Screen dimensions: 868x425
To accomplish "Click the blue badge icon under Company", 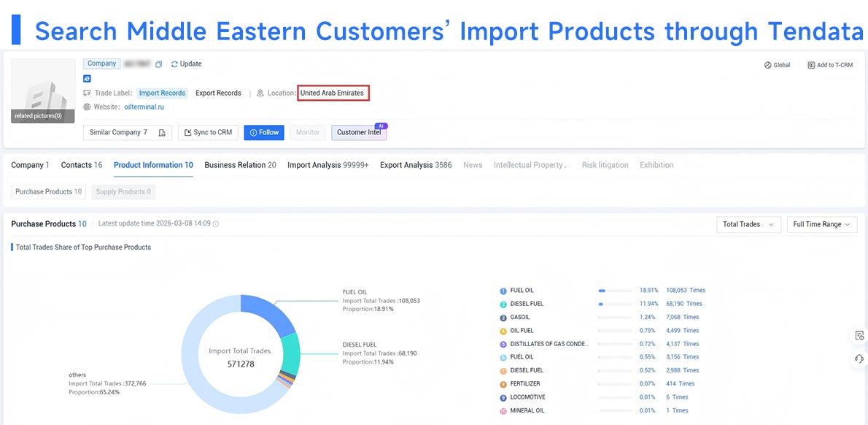I will pyautogui.click(x=87, y=79).
